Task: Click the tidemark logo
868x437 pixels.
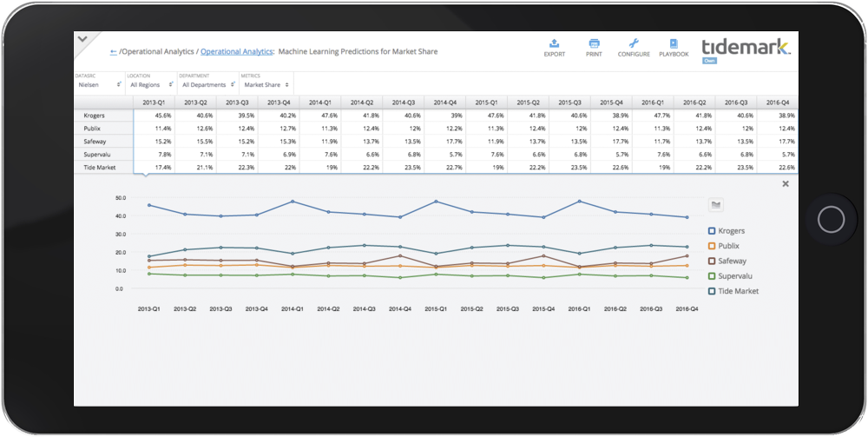Action: [746, 47]
